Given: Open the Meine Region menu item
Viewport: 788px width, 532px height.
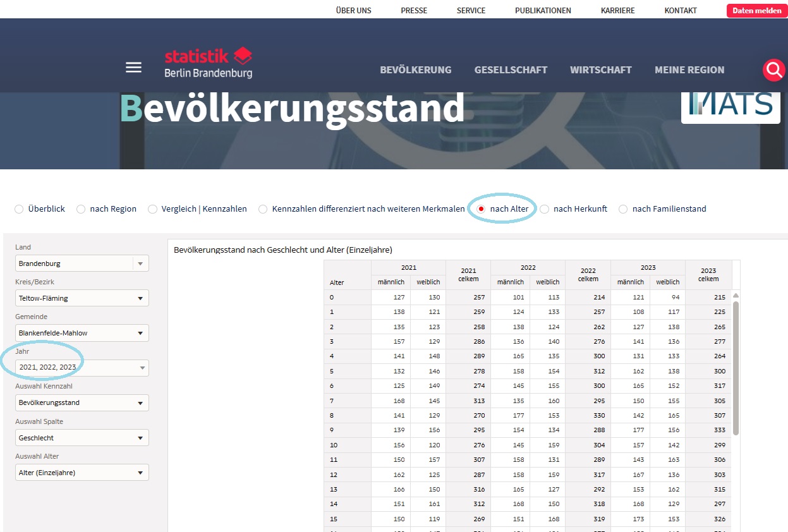Looking at the screenshot, I should [689, 70].
